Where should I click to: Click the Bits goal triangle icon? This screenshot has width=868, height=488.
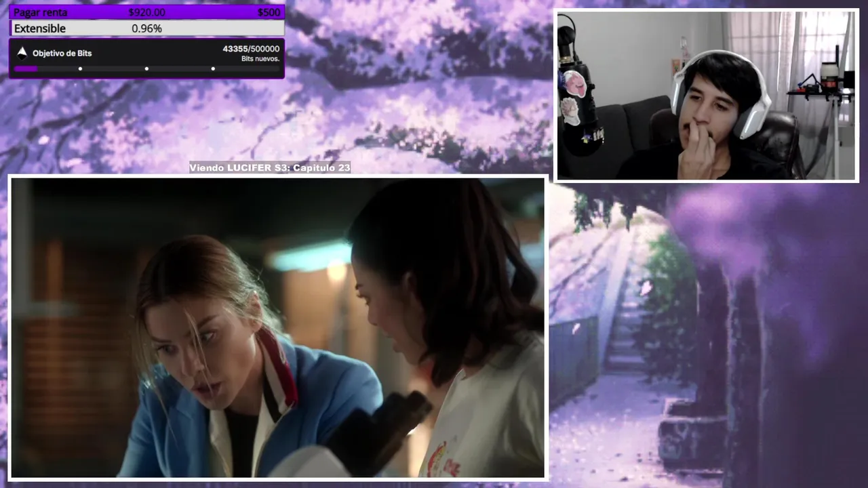[x=22, y=53]
